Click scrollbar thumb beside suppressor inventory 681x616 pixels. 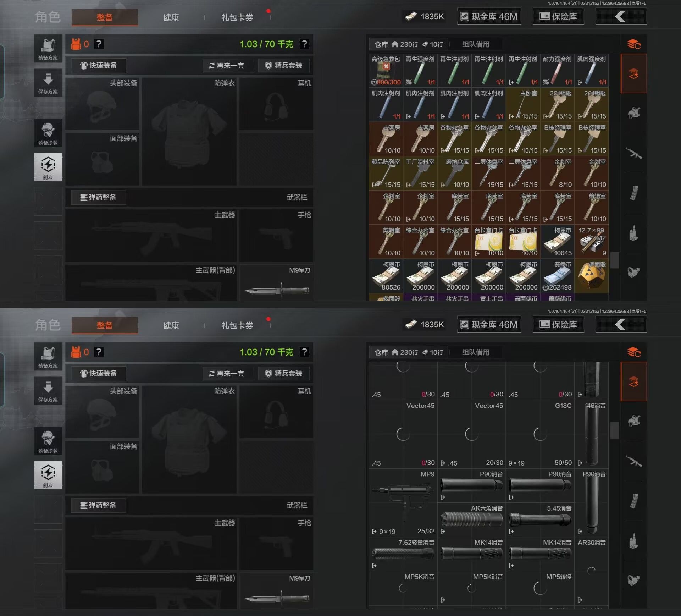click(615, 430)
